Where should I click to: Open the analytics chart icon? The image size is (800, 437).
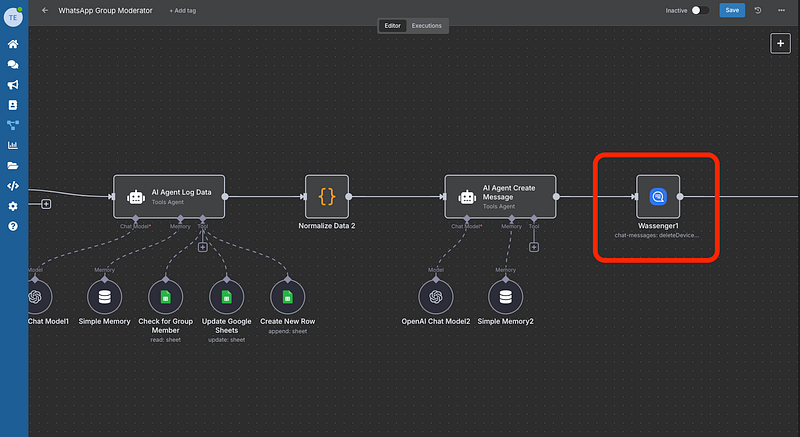coord(13,145)
